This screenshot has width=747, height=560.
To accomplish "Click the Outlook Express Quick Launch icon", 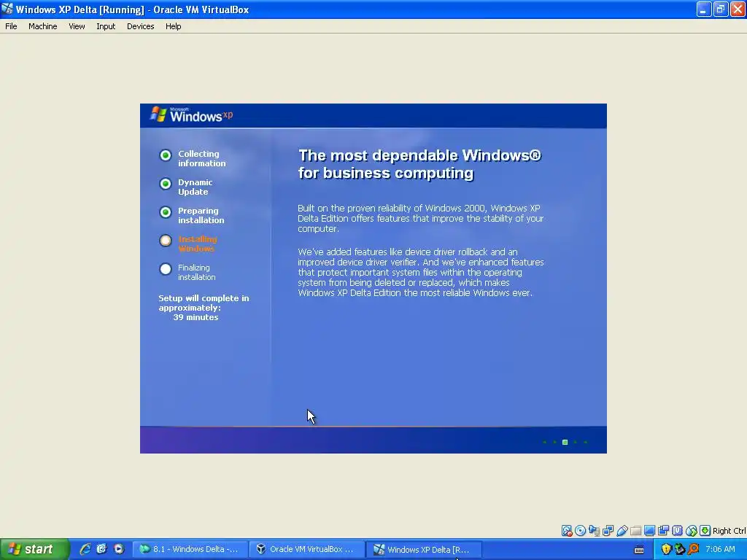I will point(101,549).
